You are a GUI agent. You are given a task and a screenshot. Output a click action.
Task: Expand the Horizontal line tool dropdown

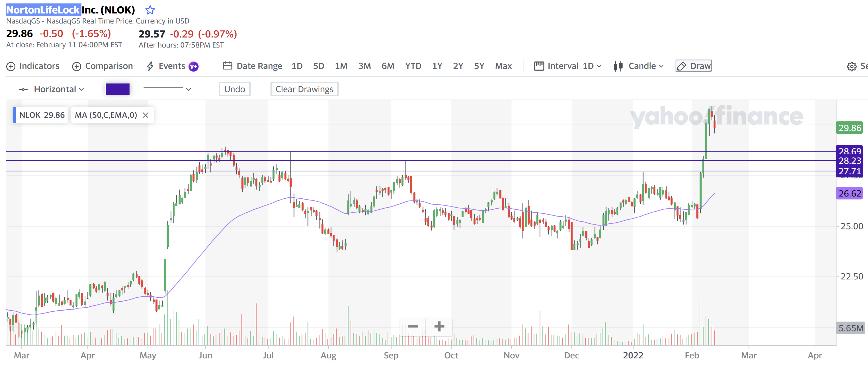[x=52, y=89]
